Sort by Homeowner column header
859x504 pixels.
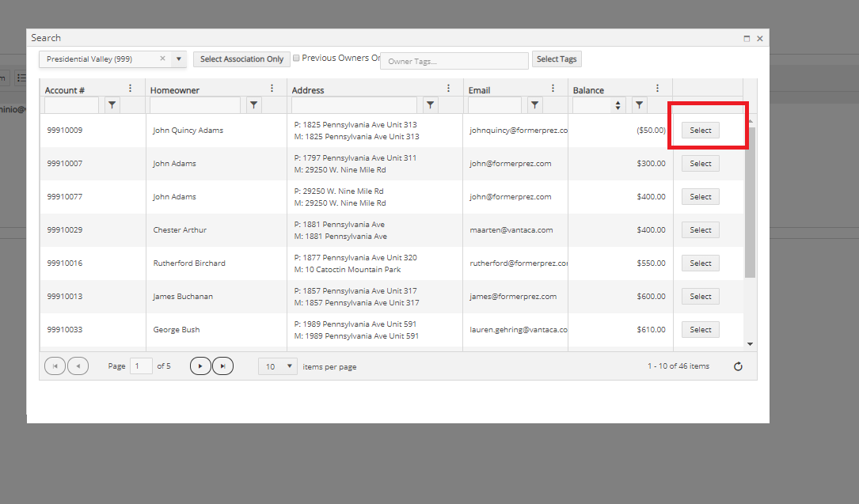[x=175, y=90]
